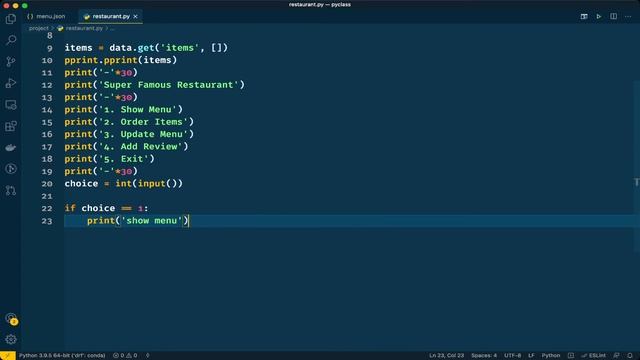
Task: Click the text '4. Add Review'
Action: click(x=140, y=147)
